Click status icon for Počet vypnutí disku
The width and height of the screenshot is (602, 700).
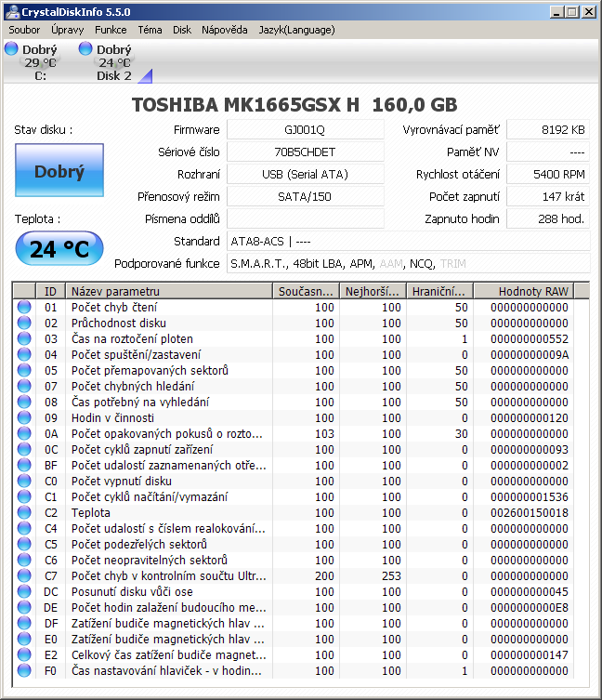click(x=24, y=481)
